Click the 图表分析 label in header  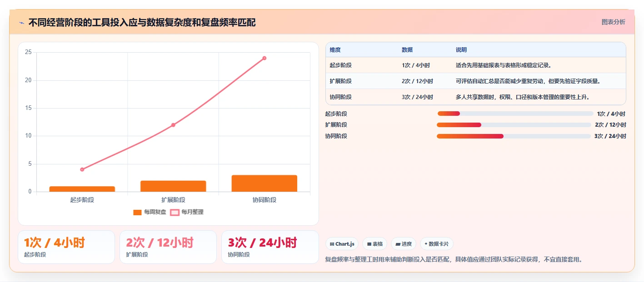point(613,22)
